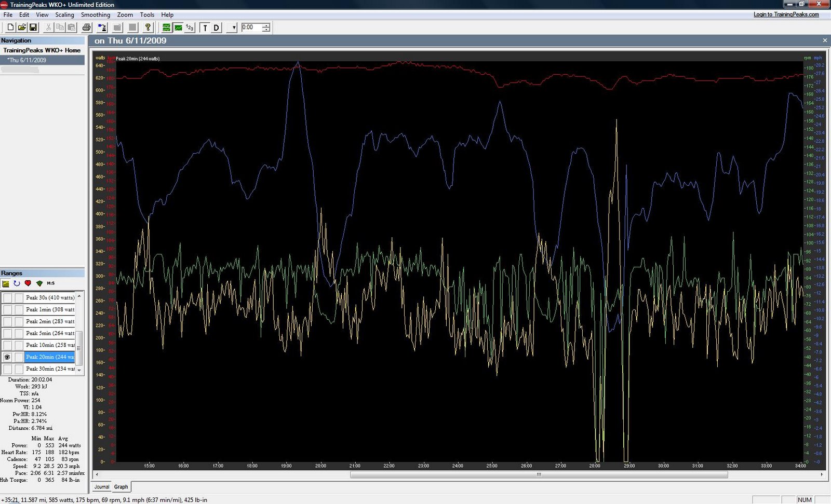Click the Print toolbar icon
This screenshot has height=504, width=831.
(x=87, y=28)
